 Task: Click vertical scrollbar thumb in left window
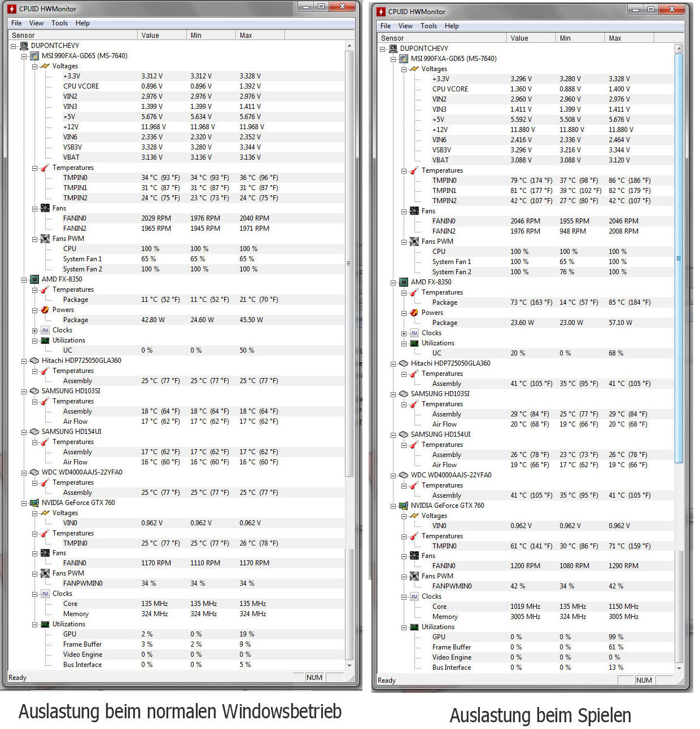349,264
